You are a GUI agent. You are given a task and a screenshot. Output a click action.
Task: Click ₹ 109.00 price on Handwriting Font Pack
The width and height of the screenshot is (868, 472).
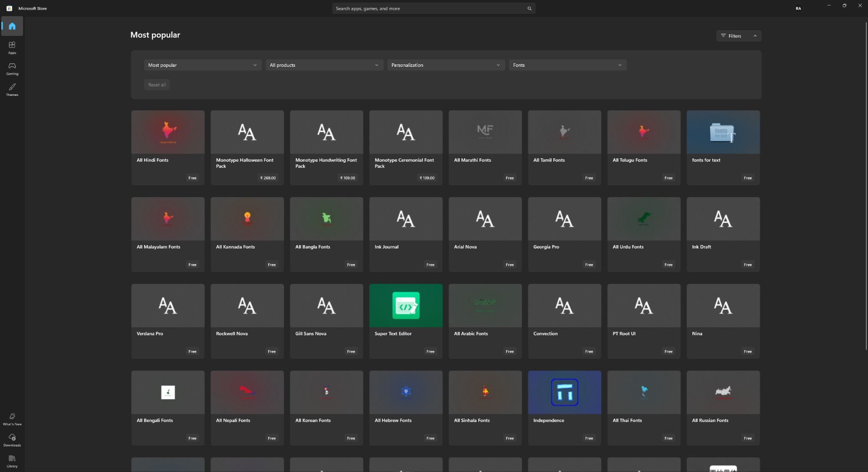(348, 178)
